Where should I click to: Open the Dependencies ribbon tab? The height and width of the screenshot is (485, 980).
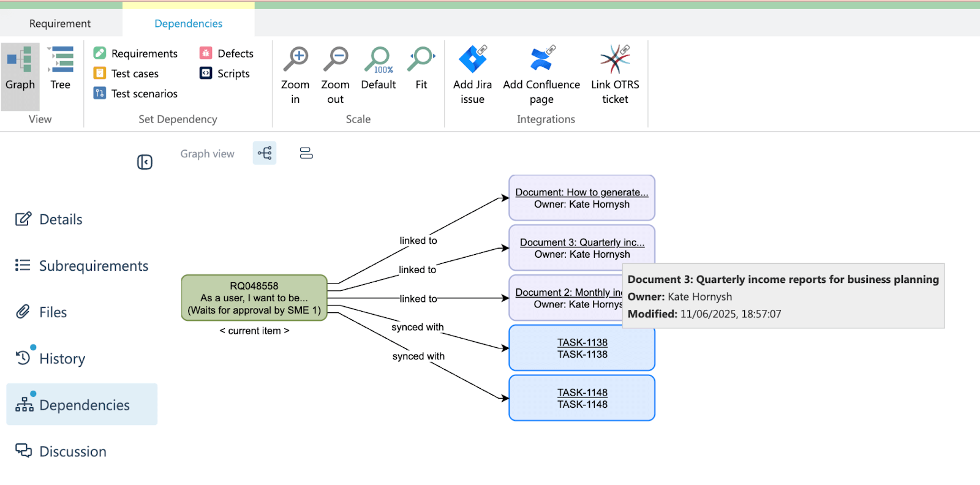coord(188,23)
